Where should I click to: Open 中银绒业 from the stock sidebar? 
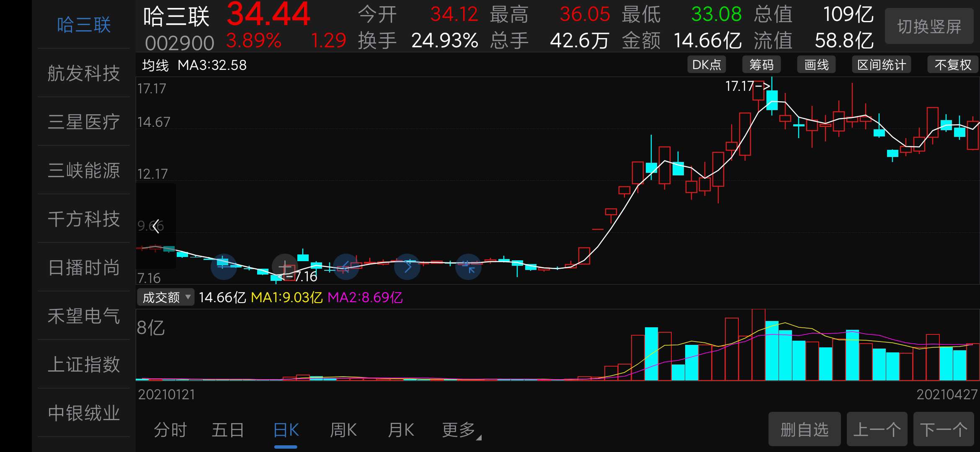click(84, 413)
